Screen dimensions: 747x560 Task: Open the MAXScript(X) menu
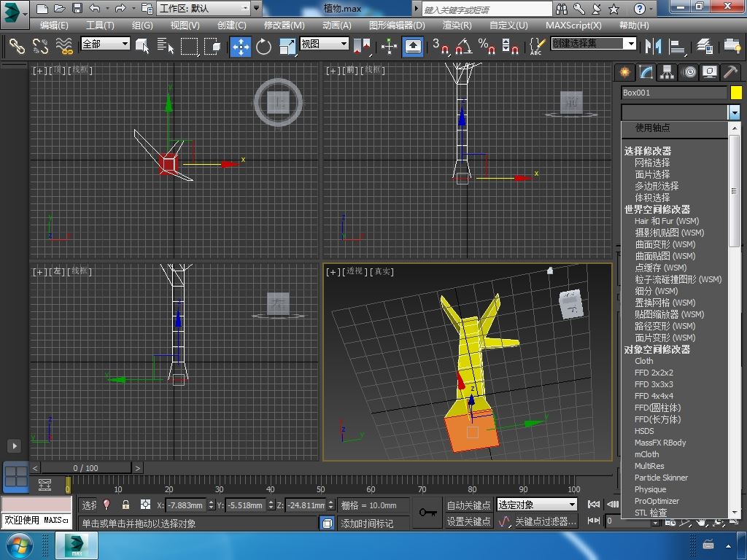pyautogui.click(x=573, y=26)
